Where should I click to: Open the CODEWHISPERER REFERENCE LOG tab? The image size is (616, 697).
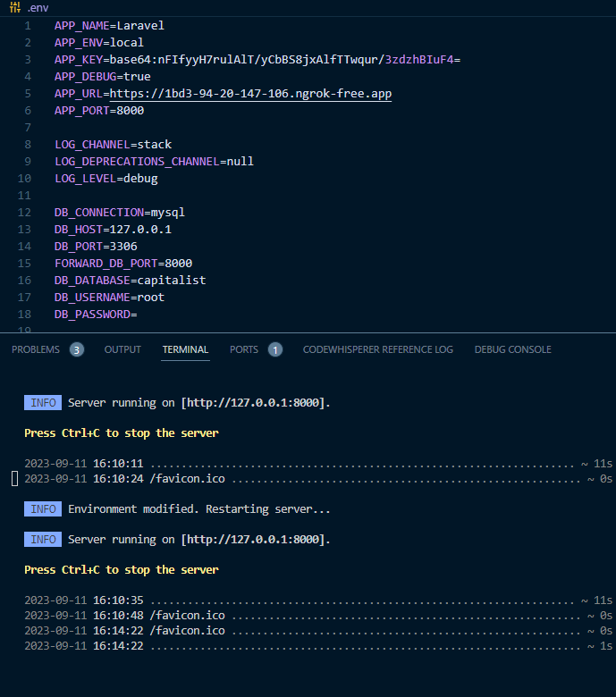pyautogui.click(x=378, y=349)
